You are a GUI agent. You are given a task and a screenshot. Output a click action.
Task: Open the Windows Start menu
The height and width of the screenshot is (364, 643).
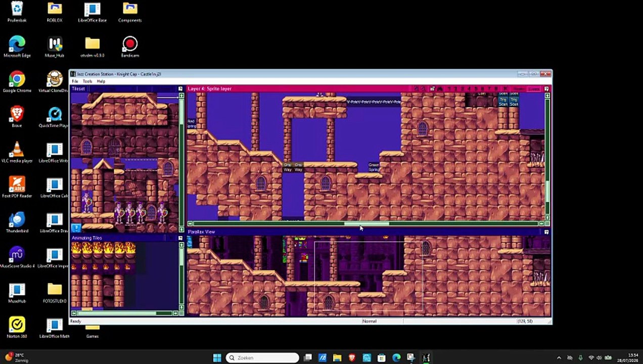coord(217,357)
